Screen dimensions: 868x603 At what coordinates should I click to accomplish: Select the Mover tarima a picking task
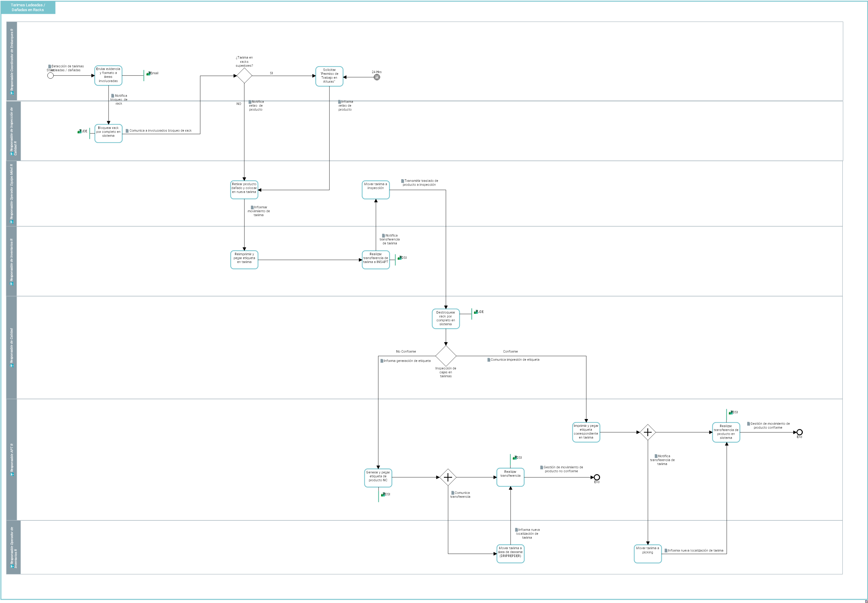tap(648, 554)
